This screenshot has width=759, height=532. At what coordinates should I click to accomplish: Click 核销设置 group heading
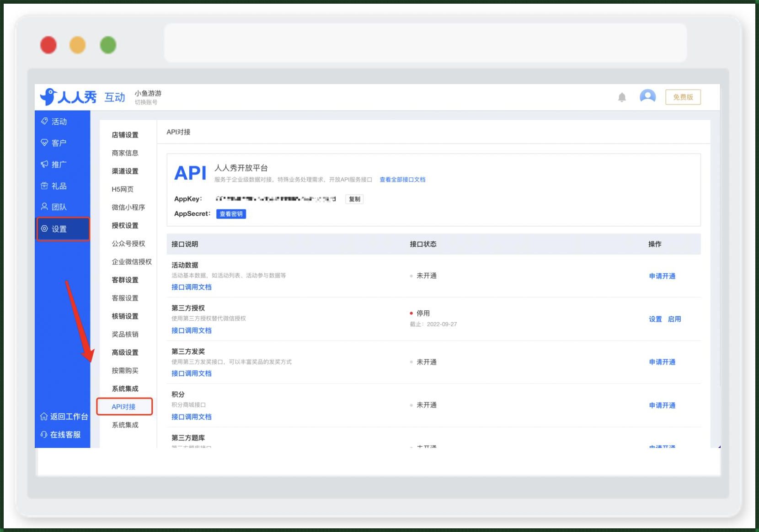pos(125,316)
